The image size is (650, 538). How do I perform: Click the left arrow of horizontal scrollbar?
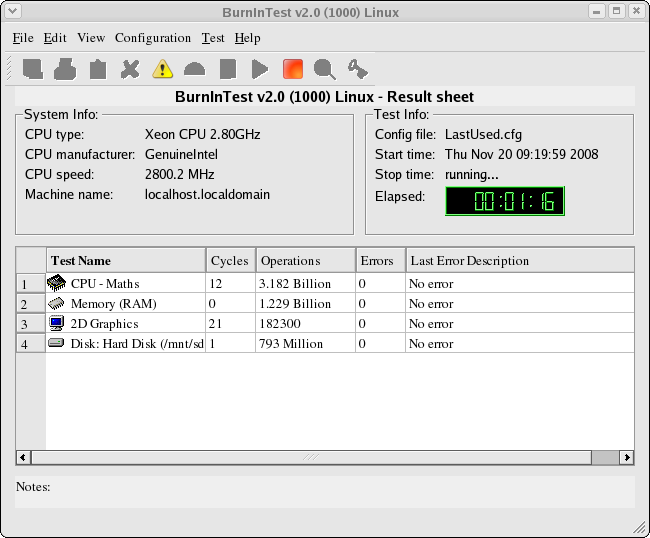(x=23, y=457)
